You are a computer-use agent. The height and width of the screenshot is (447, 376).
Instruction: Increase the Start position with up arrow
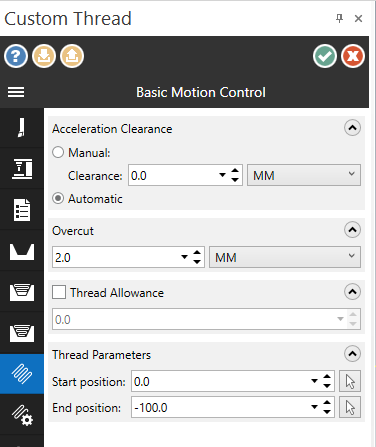point(327,376)
